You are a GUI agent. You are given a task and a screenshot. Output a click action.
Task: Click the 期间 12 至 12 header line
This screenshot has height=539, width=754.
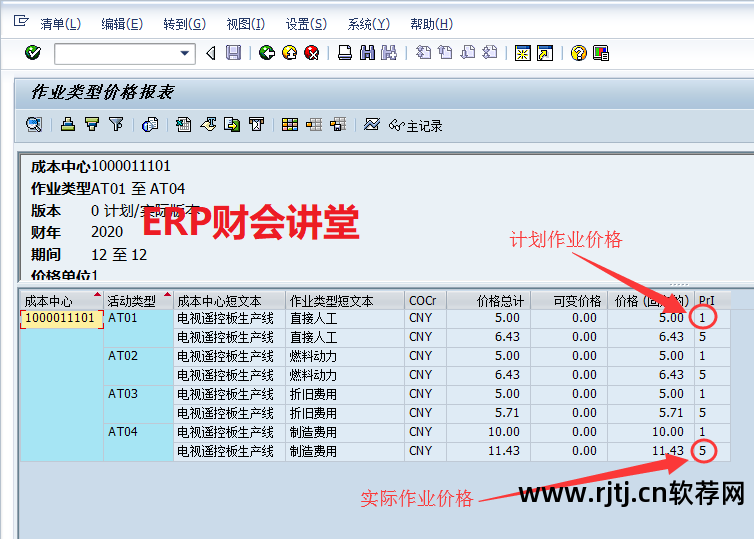[89, 254]
